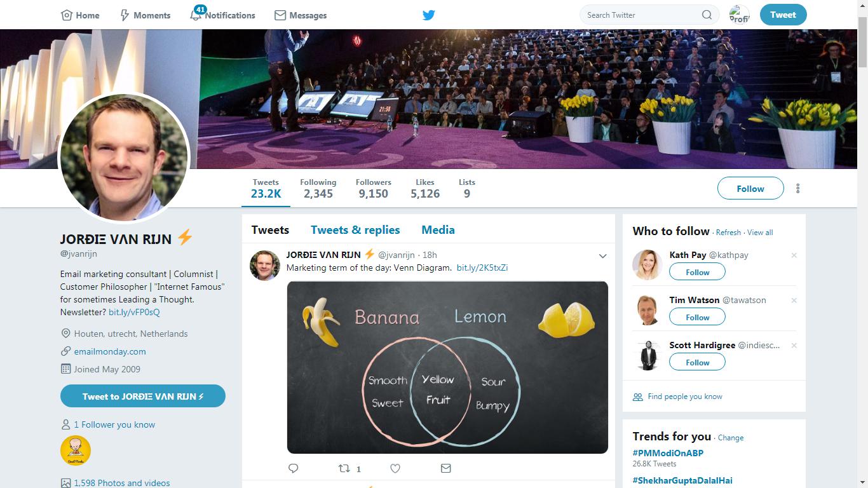Expand the tweet options chevron
Viewport: 868px width, 488px height.
[x=602, y=256]
